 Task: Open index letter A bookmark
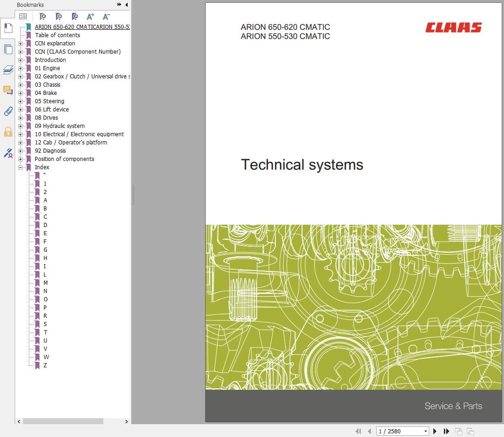(45, 200)
